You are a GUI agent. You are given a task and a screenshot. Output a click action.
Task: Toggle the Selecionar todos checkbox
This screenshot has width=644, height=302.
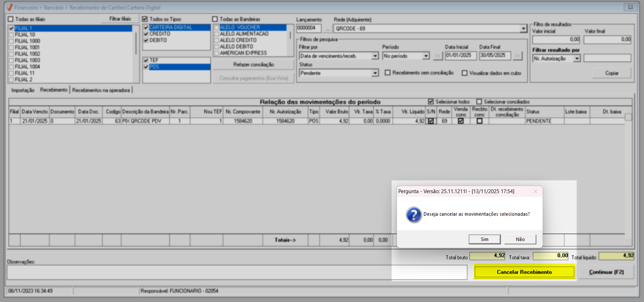pyautogui.click(x=431, y=102)
